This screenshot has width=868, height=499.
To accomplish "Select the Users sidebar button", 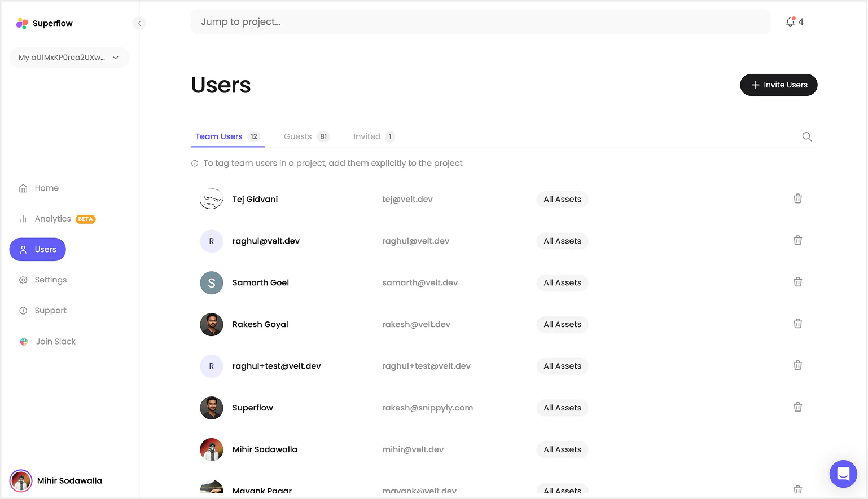I will click(x=38, y=250).
